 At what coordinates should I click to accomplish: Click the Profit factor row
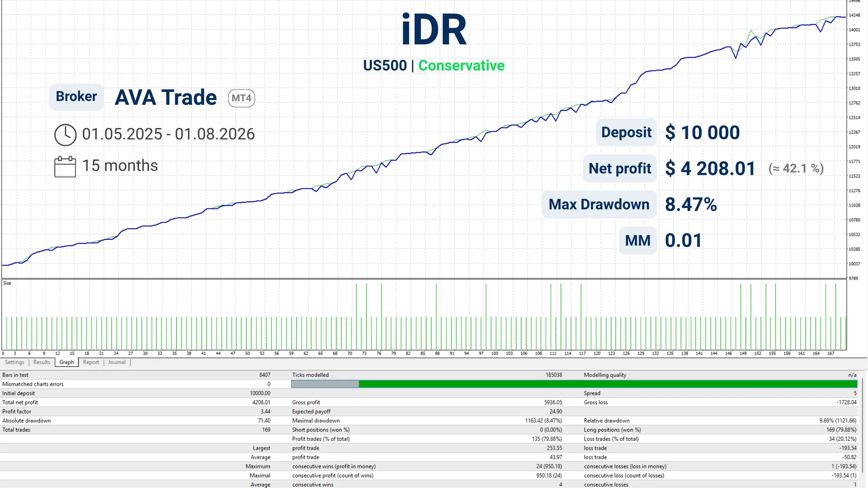pos(136,412)
